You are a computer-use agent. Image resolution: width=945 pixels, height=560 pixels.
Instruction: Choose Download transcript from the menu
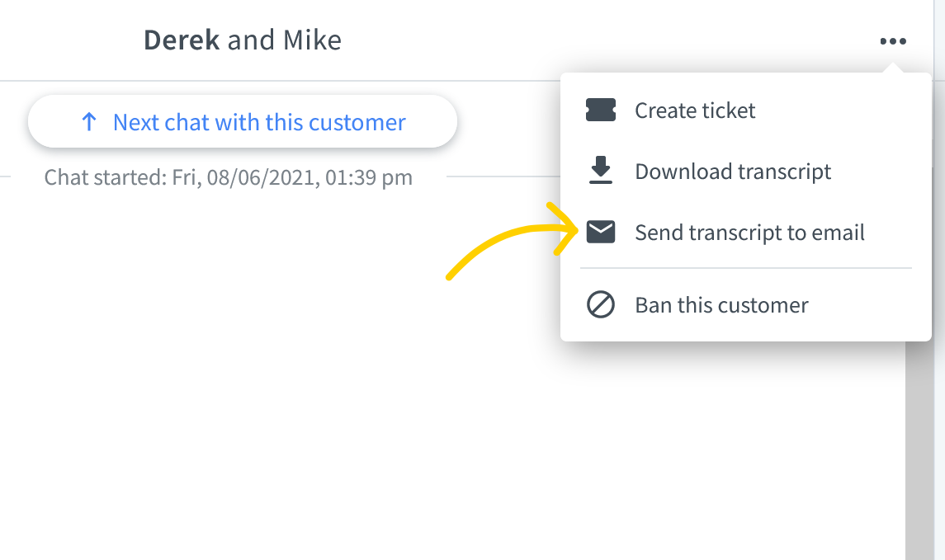point(745,172)
